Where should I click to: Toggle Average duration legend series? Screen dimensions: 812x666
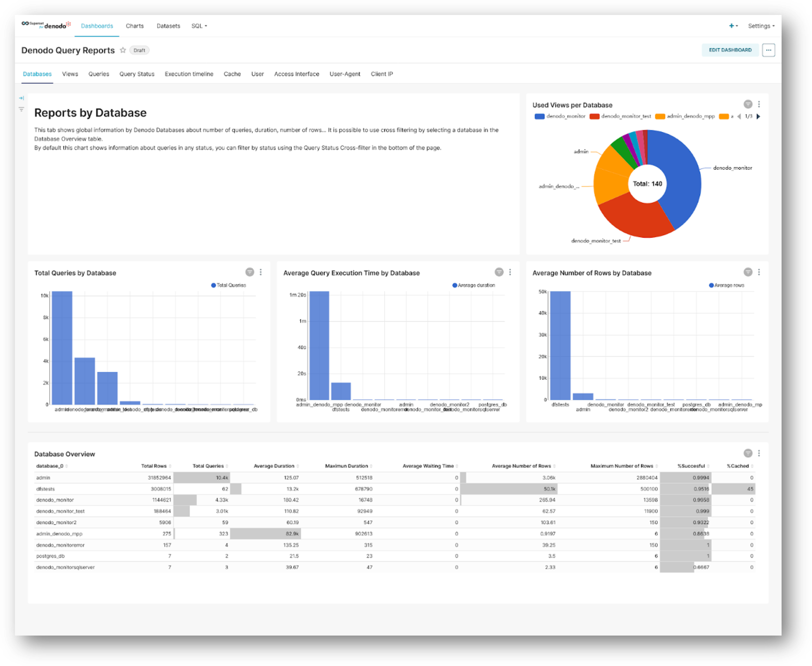tap(474, 285)
